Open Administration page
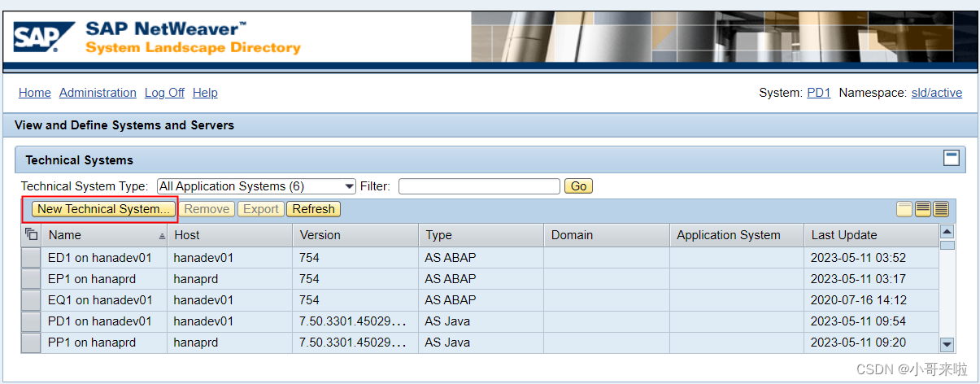Image resolution: width=980 pixels, height=384 pixels. 98,93
